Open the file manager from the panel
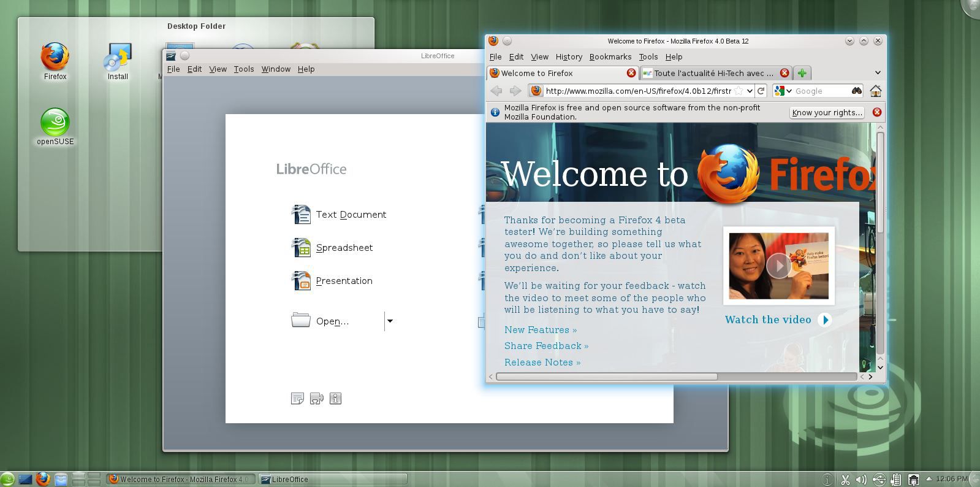 (61, 479)
